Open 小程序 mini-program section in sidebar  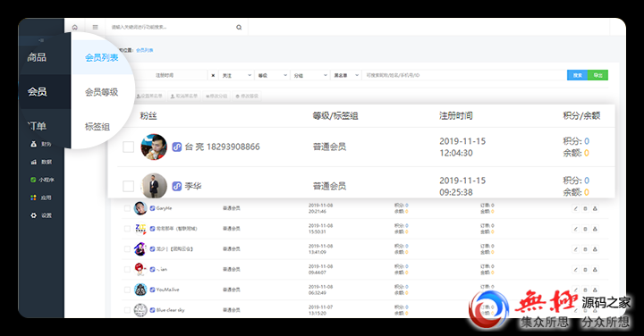pyautogui.click(x=42, y=180)
